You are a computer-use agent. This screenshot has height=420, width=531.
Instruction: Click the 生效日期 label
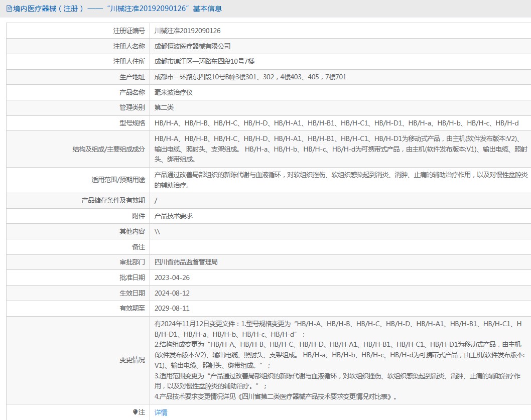[x=132, y=293]
